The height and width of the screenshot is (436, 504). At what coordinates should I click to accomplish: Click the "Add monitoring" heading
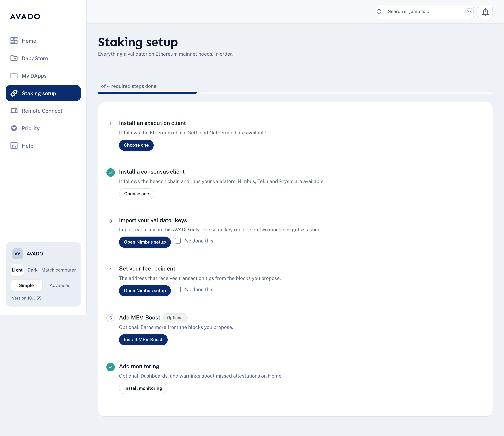click(x=139, y=366)
